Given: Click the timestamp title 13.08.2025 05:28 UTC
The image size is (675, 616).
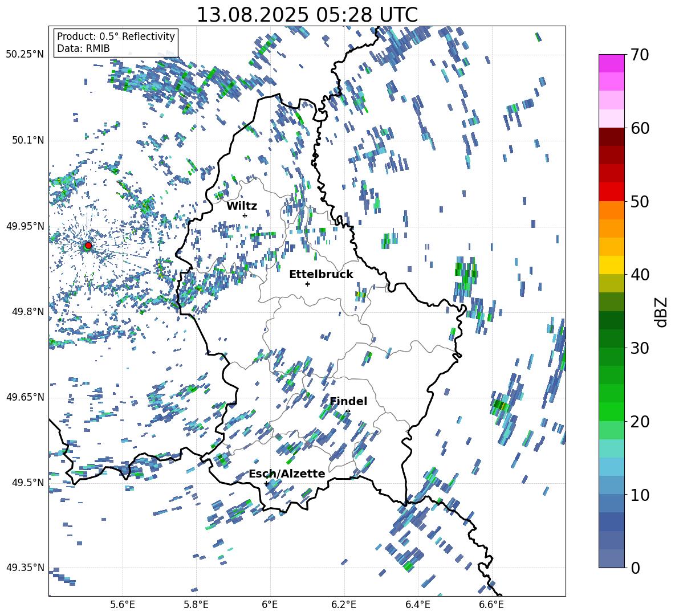Looking at the screenshot, I should click(x=307, y=15).
